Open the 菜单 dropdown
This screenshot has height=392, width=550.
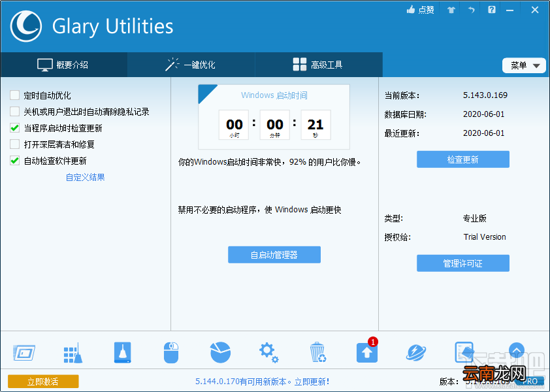(524, 65)
